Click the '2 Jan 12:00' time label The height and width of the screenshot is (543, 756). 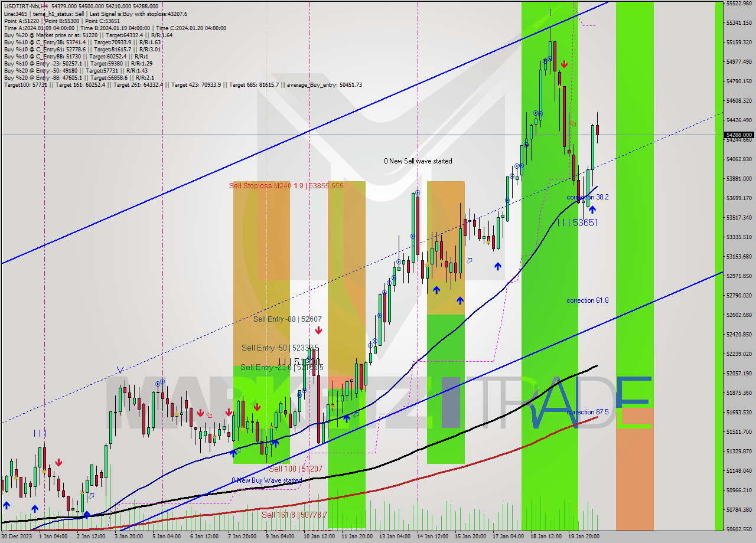click(91, 537)
